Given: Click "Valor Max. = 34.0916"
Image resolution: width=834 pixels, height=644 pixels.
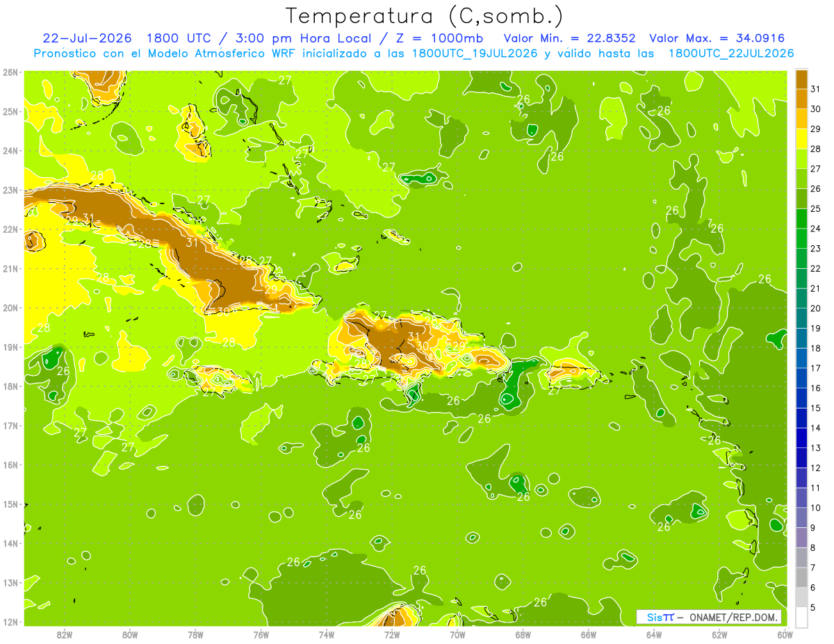Looking at the screenshot, I should pos(717,38).
